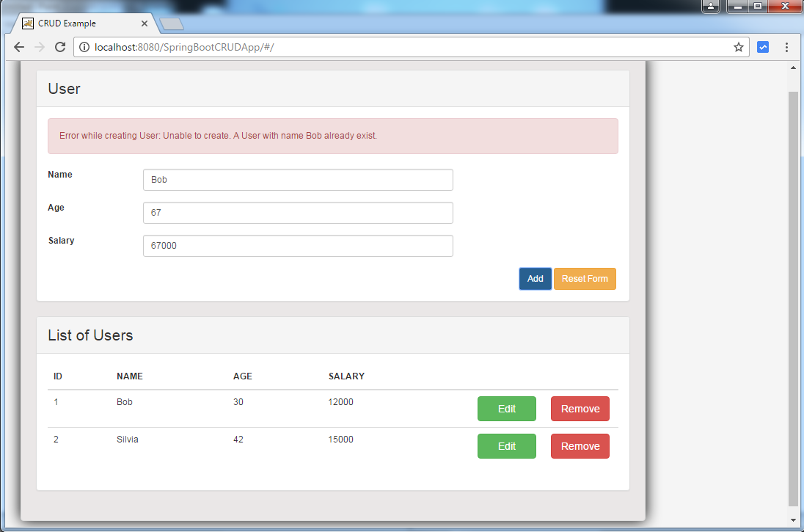Click the page reload icon

coord(60,46)
